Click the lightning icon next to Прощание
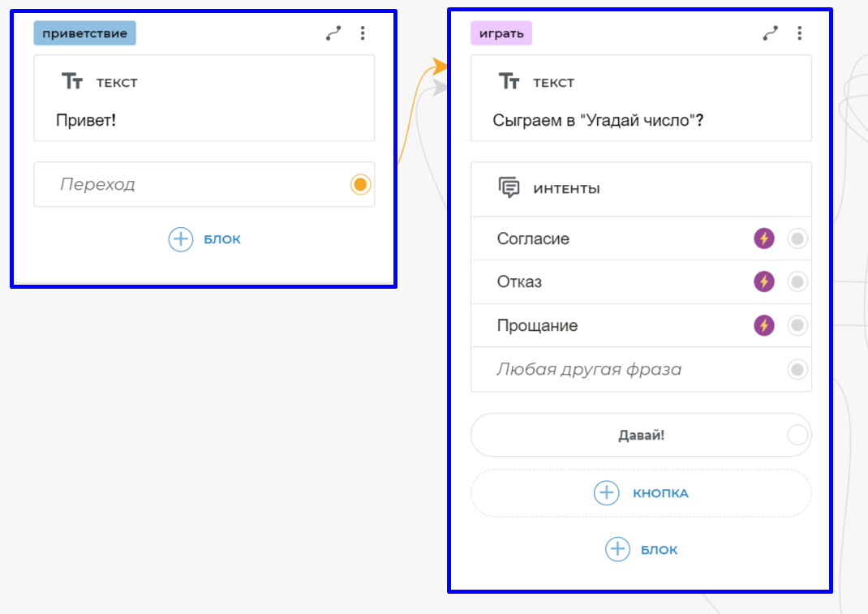This screenshot has height=614, width=868. tap(764, 325)
